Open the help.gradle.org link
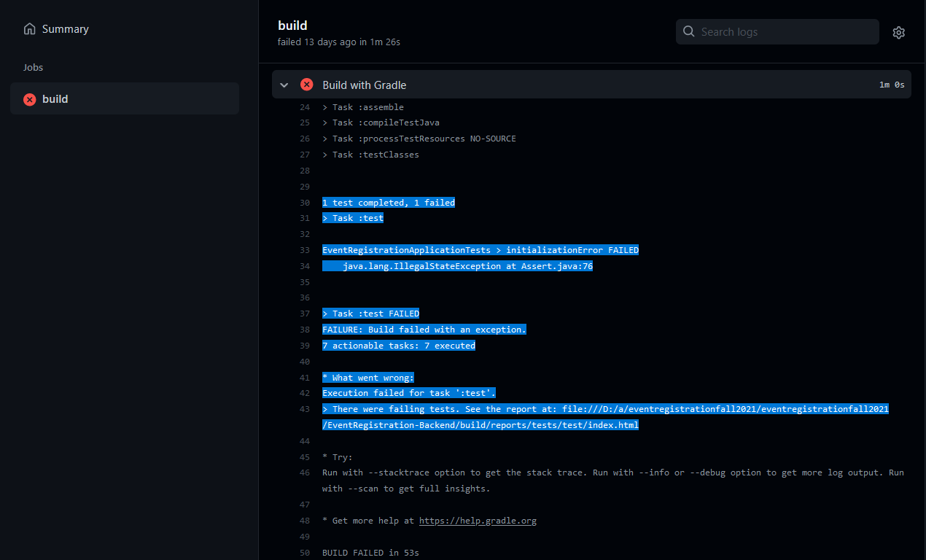The image size is (926, 560). coord(478,521)
